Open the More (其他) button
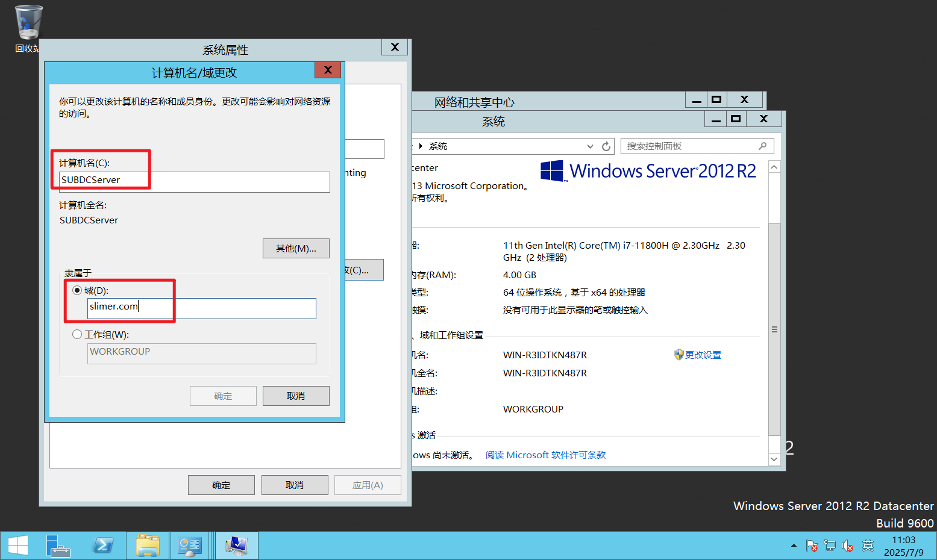 tap(296, 248)
